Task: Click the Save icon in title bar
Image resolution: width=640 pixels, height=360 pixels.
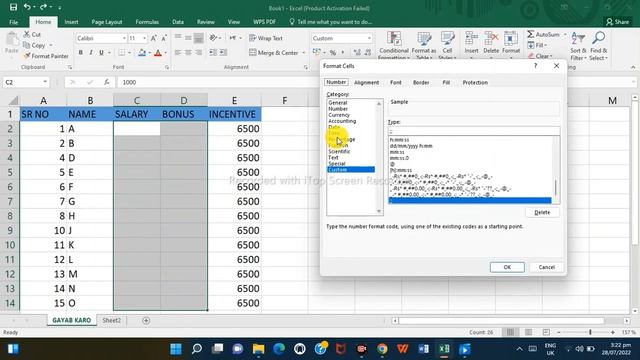Action: 13,7
